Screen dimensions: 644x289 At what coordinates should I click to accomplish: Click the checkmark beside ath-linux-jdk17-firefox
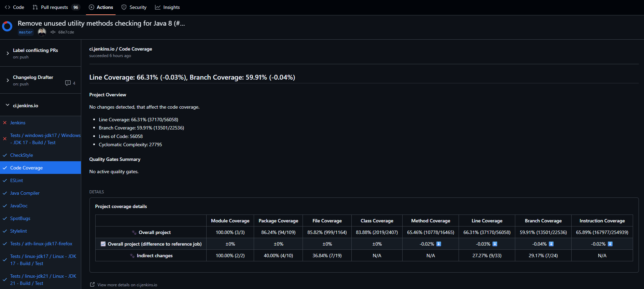5,244
